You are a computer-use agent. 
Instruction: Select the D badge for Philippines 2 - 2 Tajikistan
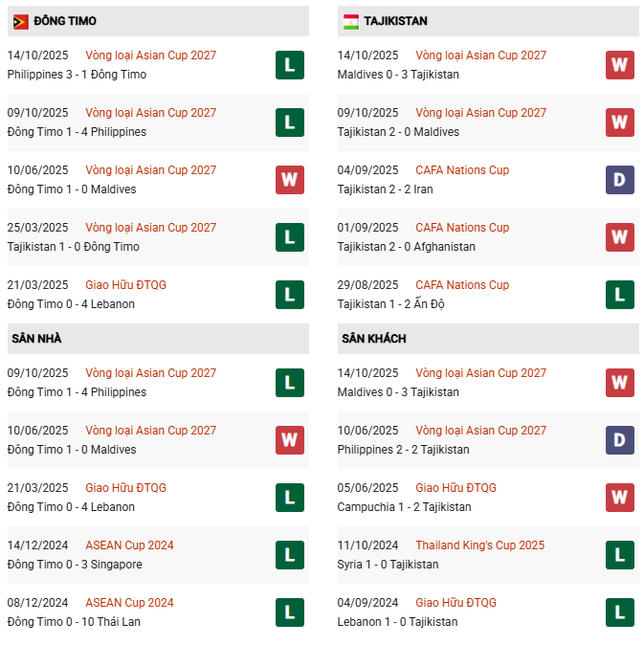coord(619,440)
